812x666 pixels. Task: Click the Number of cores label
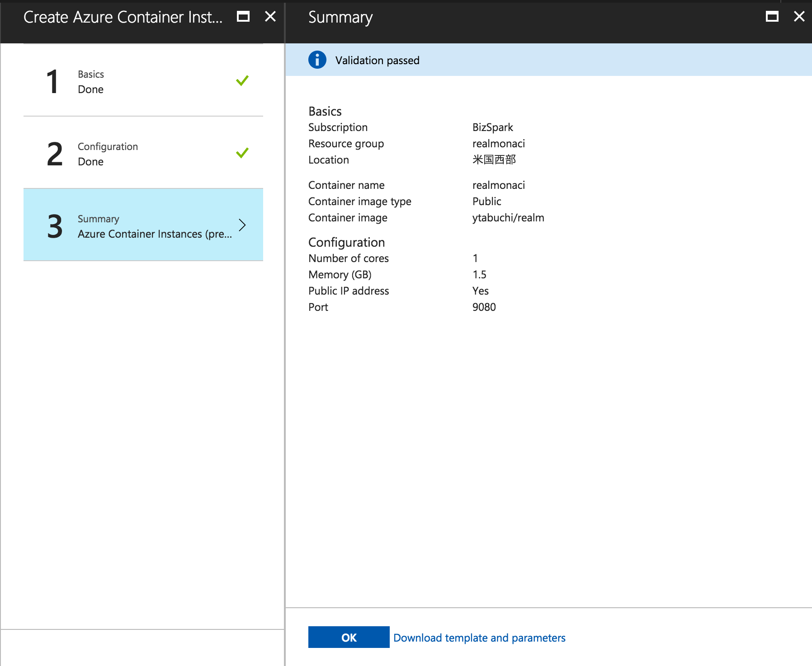[x=349, y=258]
